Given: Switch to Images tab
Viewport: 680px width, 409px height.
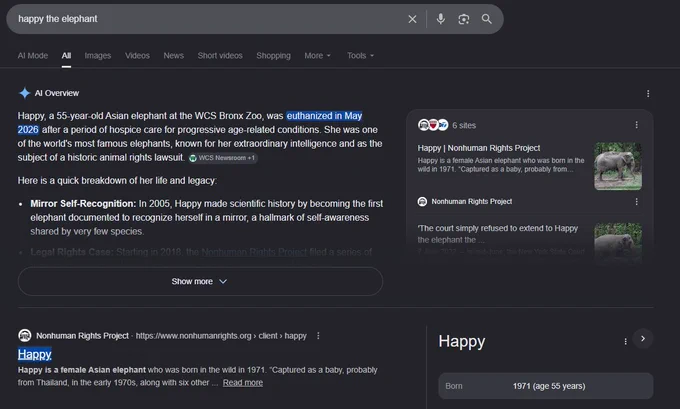Looking at the screenshot, I should (x=98, y=56).
